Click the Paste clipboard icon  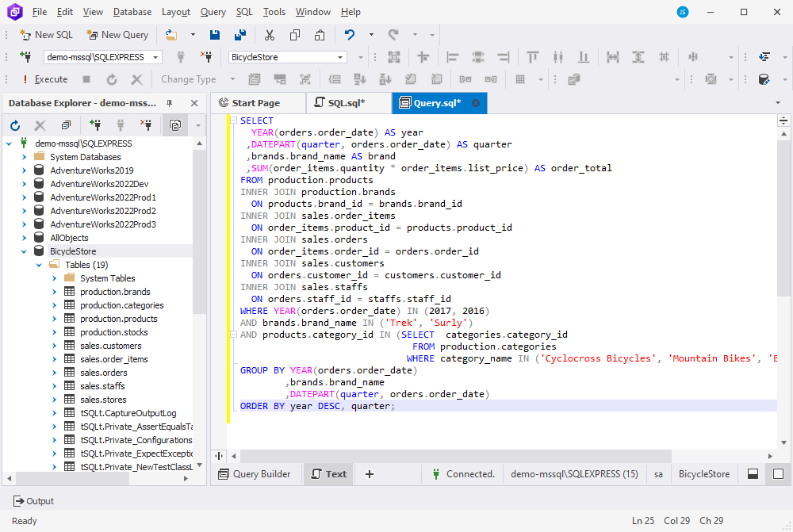[x=320, y=35]
